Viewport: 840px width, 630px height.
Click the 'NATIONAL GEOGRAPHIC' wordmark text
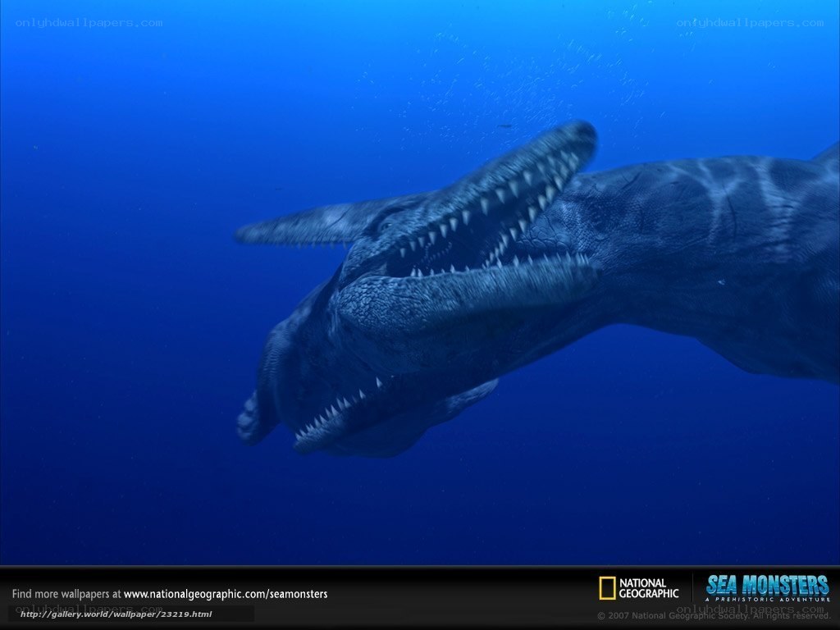point(649,588)
